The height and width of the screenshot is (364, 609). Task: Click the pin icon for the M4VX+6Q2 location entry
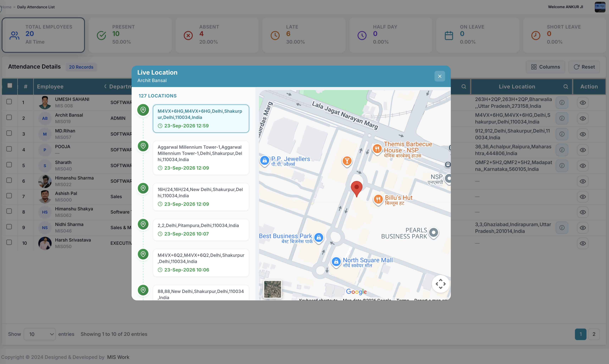(x=143, y=254)
